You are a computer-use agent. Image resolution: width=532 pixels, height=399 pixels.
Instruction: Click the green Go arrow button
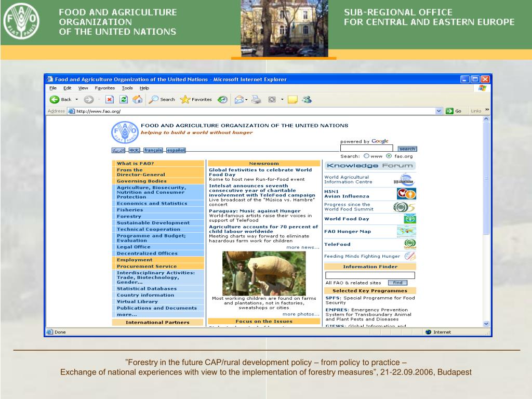coord(449,111)
